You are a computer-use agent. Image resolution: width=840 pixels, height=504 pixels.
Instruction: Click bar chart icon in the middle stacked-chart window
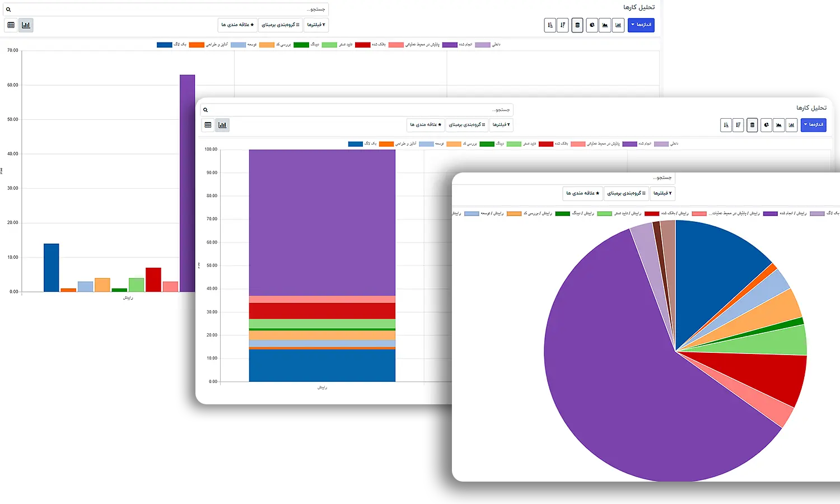click(x=791, y=125)
